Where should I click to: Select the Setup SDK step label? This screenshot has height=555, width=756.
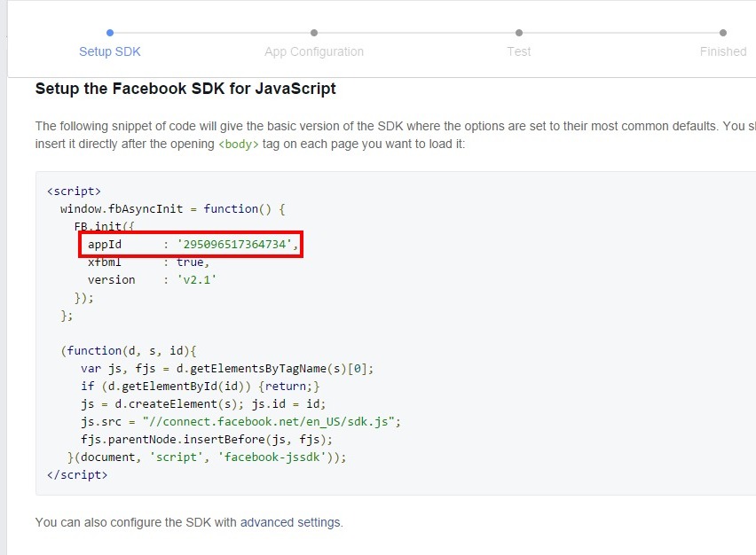pos(109,51)
